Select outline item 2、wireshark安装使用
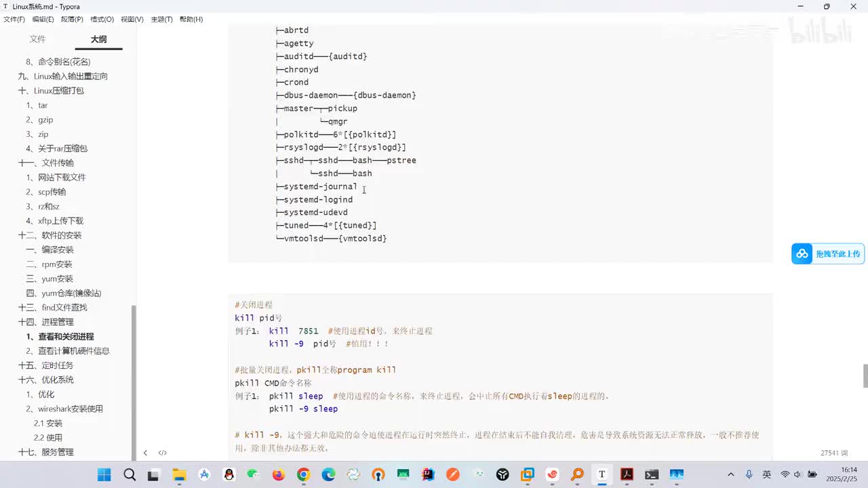Viewport: 868px width, 488px height. (64, 409)
